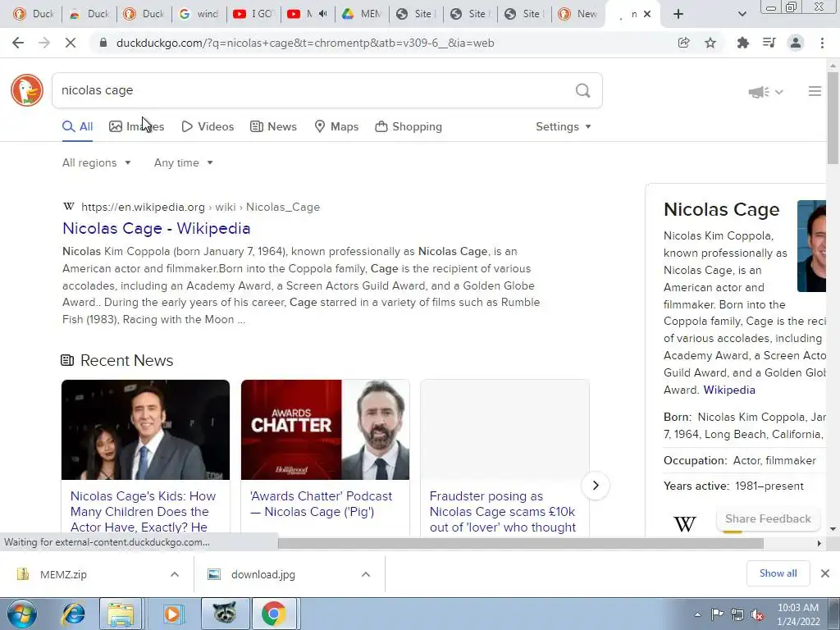840x630 pixels.
Task: Click Action Center flag in system tray
Action: click(717, 614)
